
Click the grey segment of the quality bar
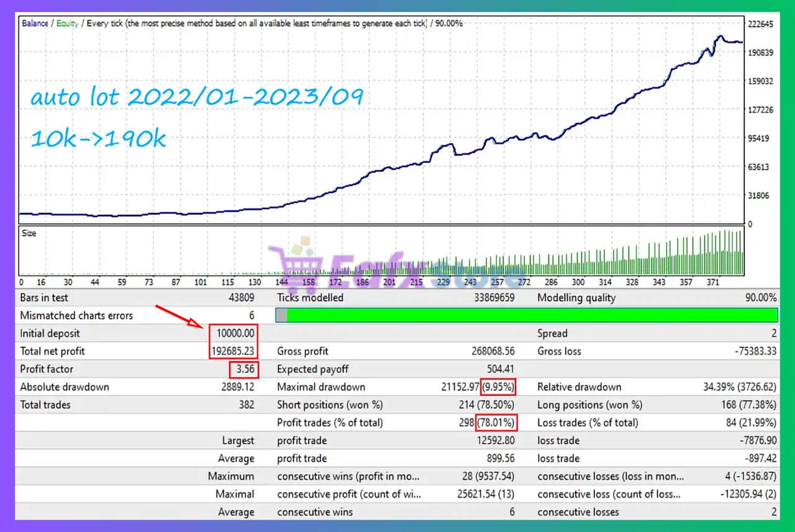click(281, 315)
